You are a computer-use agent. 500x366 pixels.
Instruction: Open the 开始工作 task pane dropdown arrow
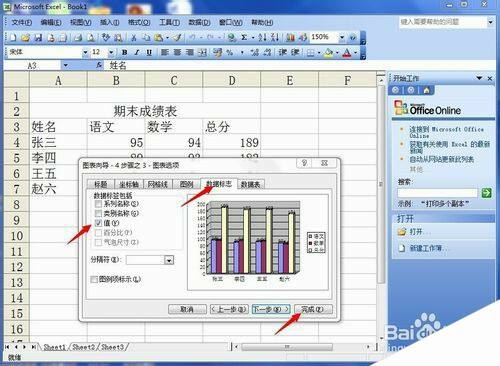(x=479, y=78)
